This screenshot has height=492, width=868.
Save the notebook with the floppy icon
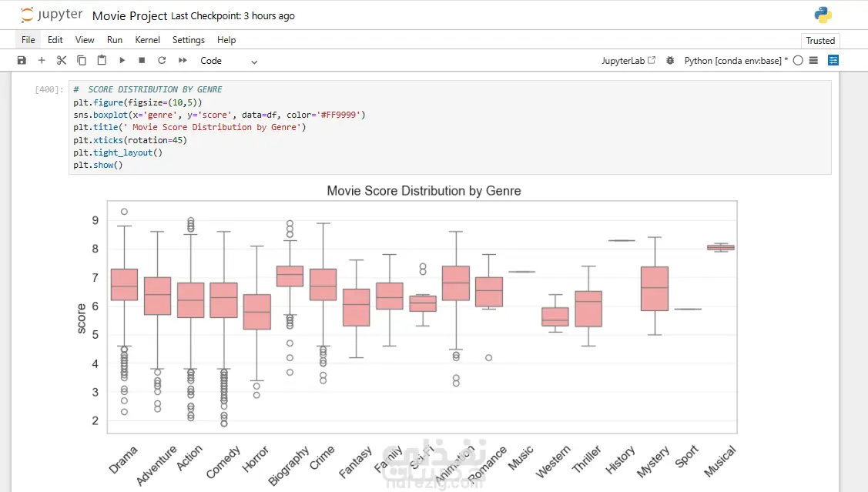(22, 60)
